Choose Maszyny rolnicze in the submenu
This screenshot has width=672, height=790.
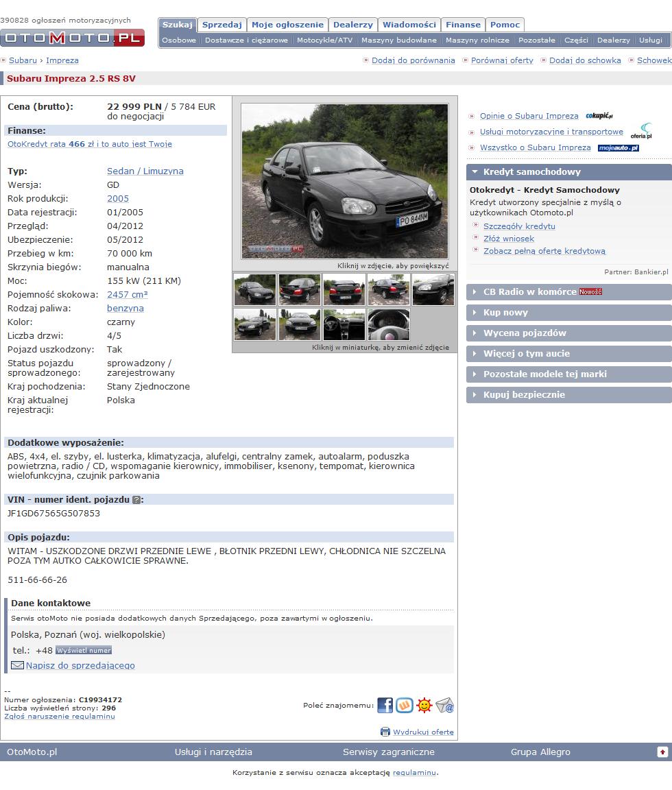[477, 40]
